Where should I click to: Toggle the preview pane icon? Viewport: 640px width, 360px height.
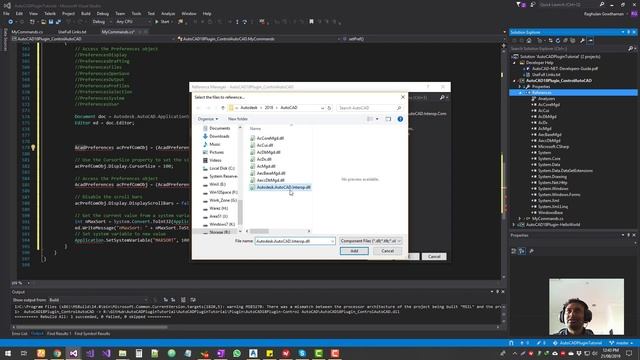click(388, 119)
